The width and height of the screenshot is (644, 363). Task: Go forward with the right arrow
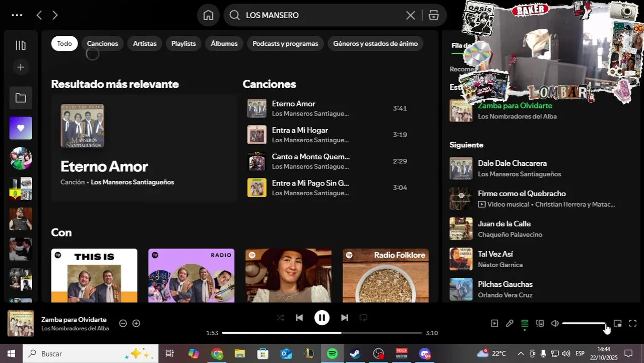coord(55,15)
